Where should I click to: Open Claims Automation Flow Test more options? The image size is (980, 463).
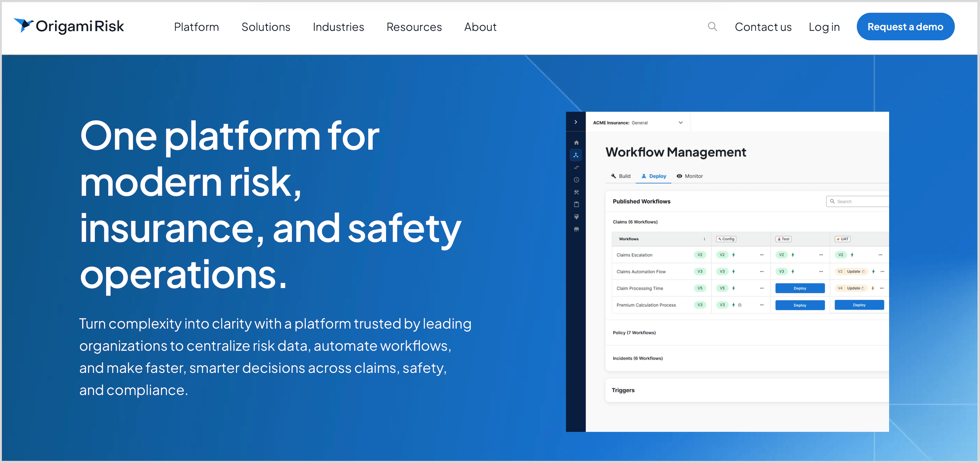(x=821, y=271)
